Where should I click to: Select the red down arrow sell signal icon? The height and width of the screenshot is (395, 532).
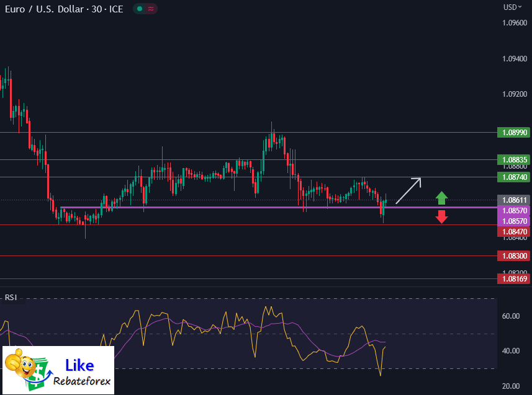point(441,216)
